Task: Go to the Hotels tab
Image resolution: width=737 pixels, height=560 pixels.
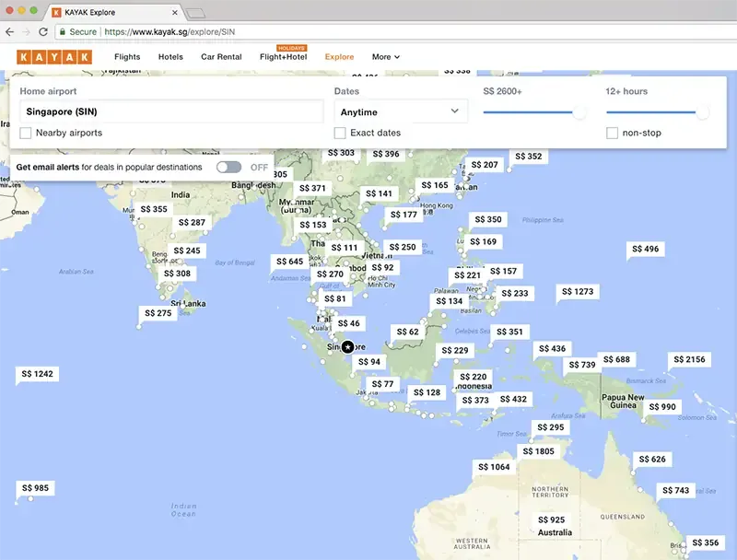Action: coord(170,57)
